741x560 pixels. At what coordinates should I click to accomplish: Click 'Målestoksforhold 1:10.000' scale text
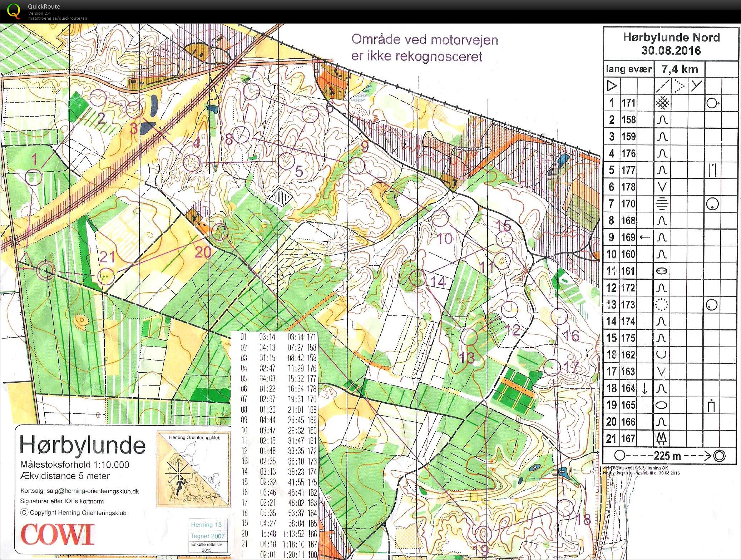pos(75,465)
